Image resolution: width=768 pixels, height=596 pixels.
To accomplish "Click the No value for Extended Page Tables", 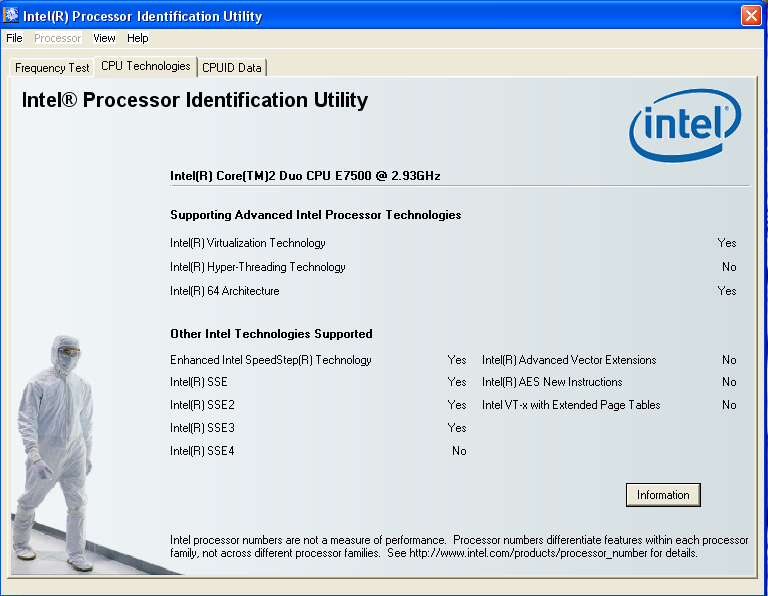I will click(x=729, y=405).
